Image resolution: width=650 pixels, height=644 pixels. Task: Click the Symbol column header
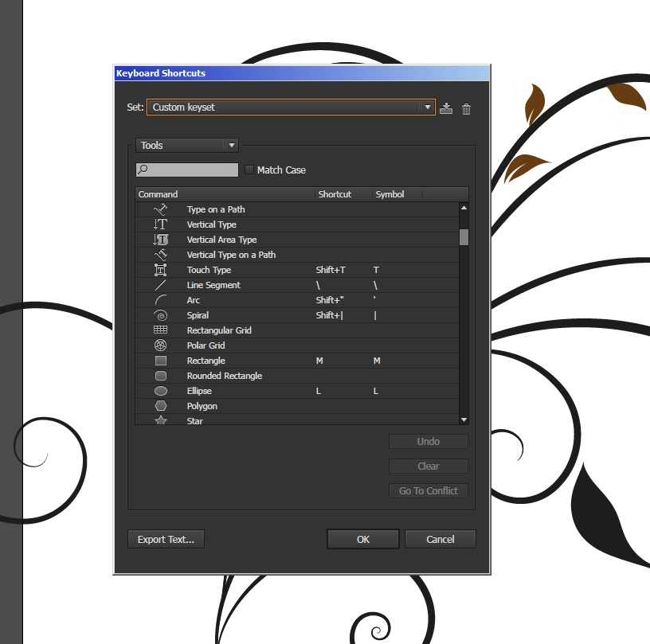click(397, 194)
